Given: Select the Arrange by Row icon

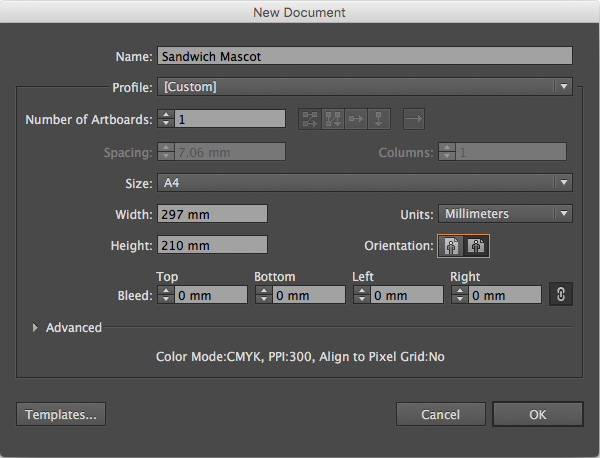Looking at the screenshot, I should point(357,119).
